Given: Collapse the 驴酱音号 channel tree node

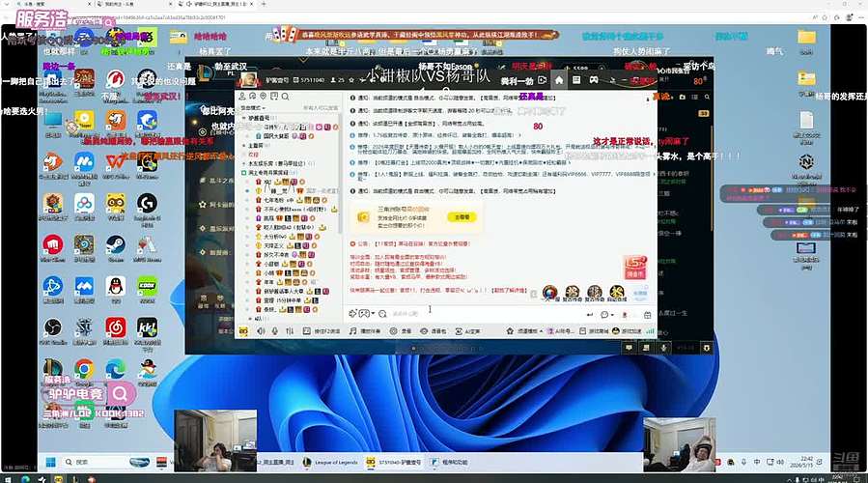Looking at the screenshot, I should click(244, 118).
